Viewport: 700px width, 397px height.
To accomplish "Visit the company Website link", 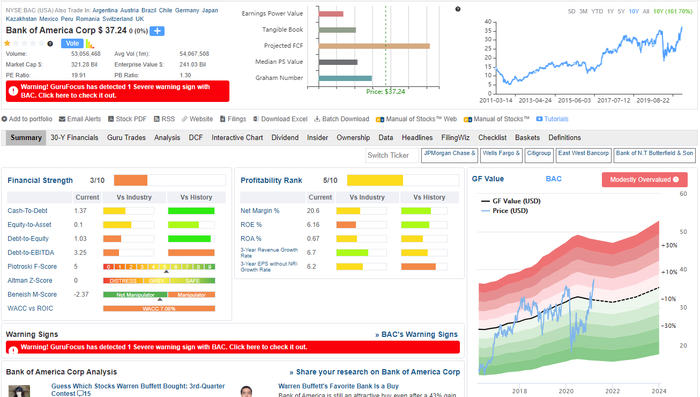I will 197,119.
